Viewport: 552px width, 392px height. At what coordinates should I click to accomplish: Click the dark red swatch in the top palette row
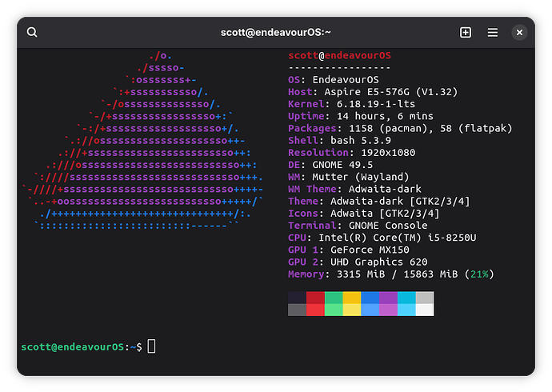pyautogui.click(x=315, y=298)
